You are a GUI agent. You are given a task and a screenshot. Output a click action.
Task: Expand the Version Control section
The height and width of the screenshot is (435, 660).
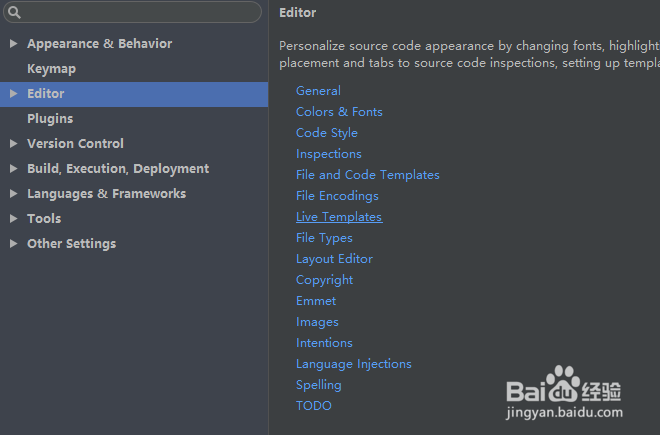point(13,144)
